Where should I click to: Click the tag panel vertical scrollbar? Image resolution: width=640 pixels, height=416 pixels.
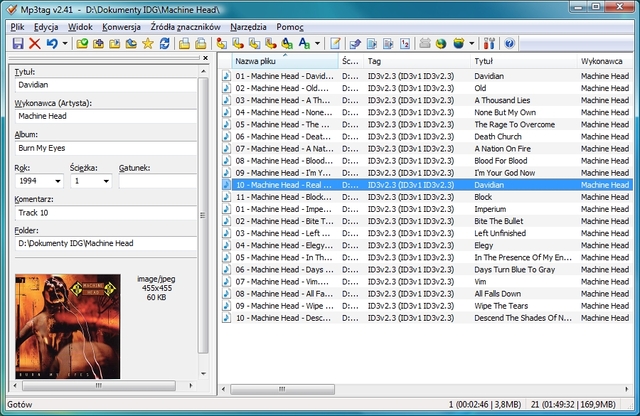(x=203, y=215)
